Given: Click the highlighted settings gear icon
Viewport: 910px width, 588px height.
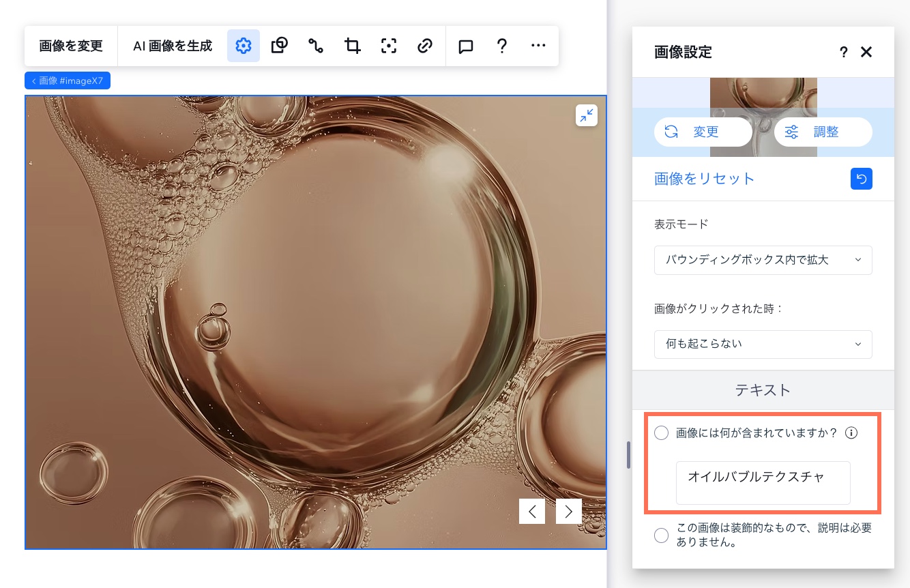Looking at the screenshot, I should coord(244,46).
